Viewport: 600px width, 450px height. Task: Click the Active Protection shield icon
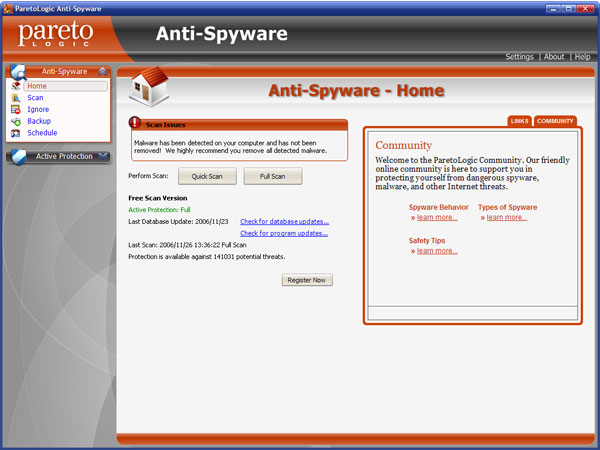point(18,157)
